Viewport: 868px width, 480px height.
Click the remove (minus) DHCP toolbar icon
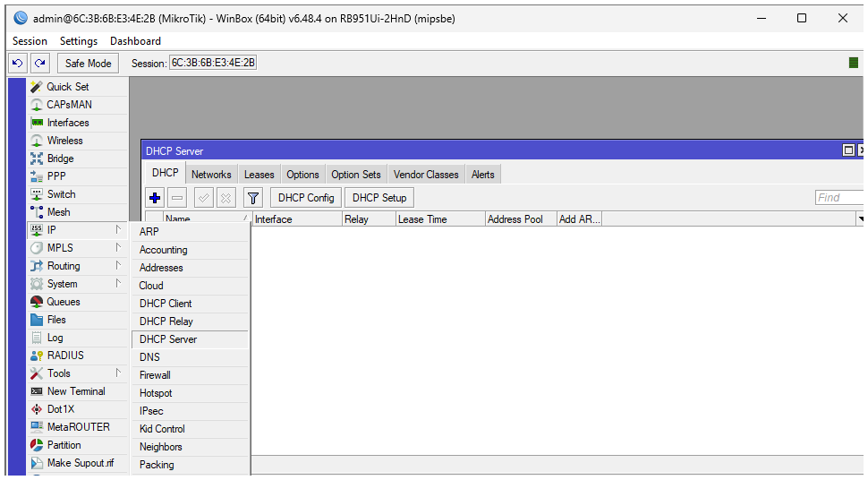point(177,197)
